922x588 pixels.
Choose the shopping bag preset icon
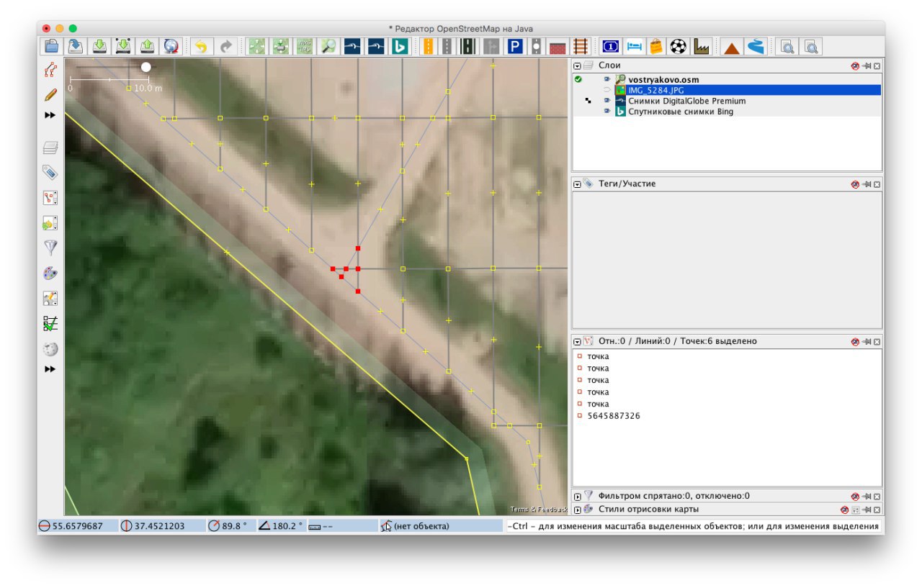point(655,47)
